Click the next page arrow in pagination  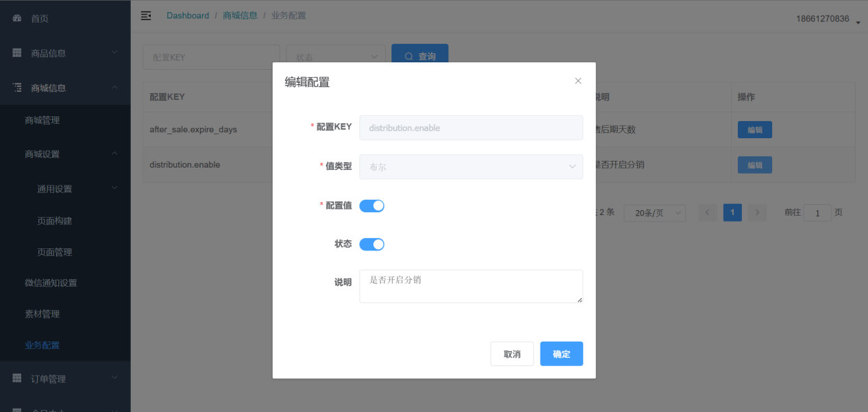tap(757, 213)
